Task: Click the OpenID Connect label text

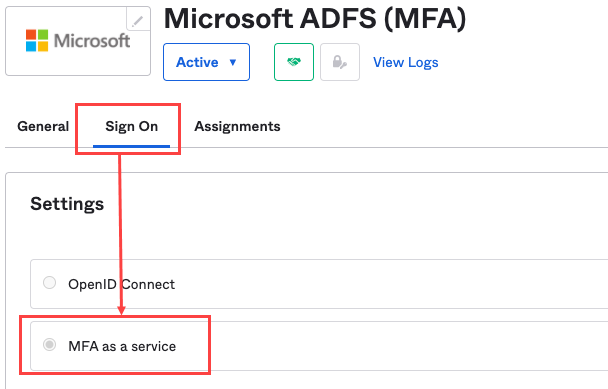Action: coord(121,284)
